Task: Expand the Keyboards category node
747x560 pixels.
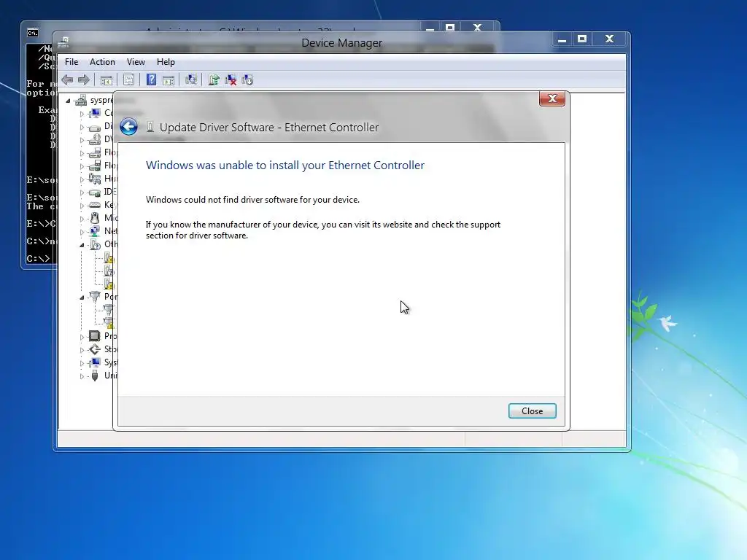Action: tap(82, 206)
